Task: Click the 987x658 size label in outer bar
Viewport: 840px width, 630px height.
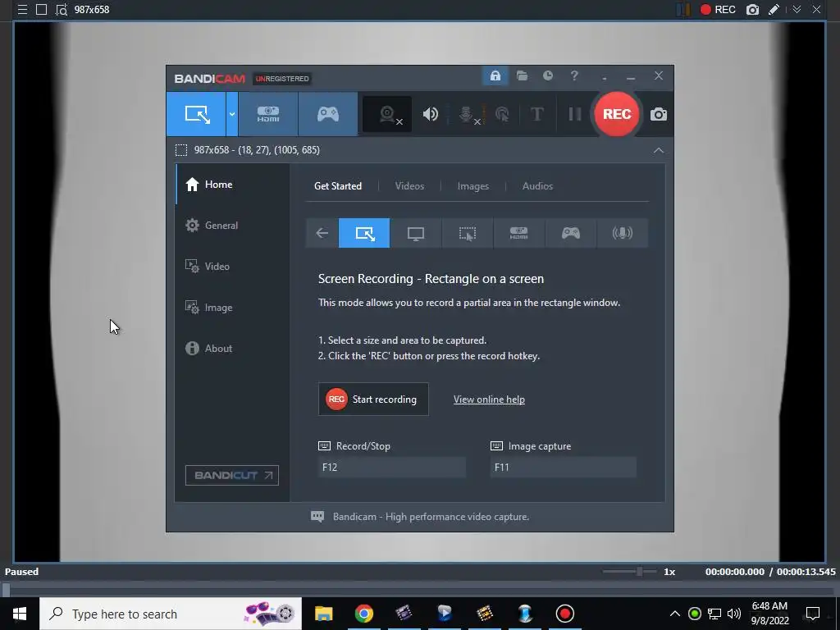Action: click(x=92, y=10)
